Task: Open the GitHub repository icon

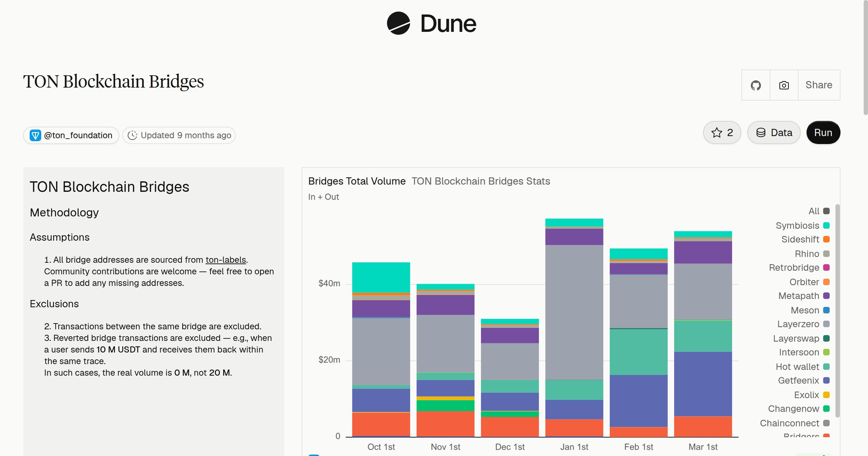Action: tap(756, 85)
